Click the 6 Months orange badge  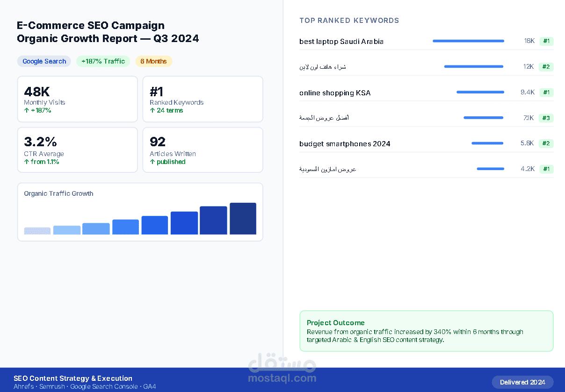[x=153, y=61]
